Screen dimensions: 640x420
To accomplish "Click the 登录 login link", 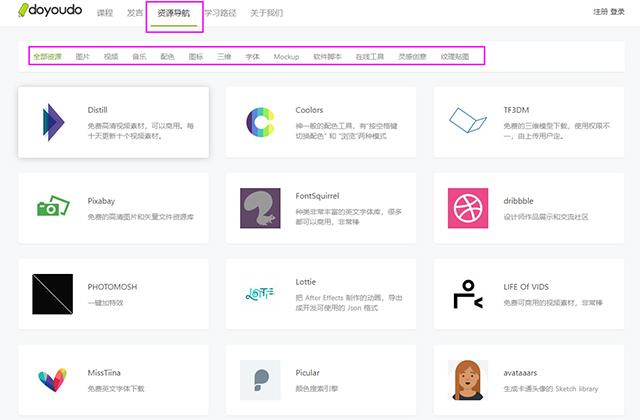I will pyautogui.click(x=618, y=11).
